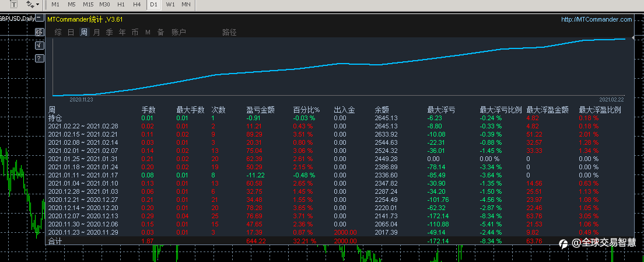This screenshot has width=644, height=262.
Task: Switch chart to H1 timeframe
Action: pos(121,5)
